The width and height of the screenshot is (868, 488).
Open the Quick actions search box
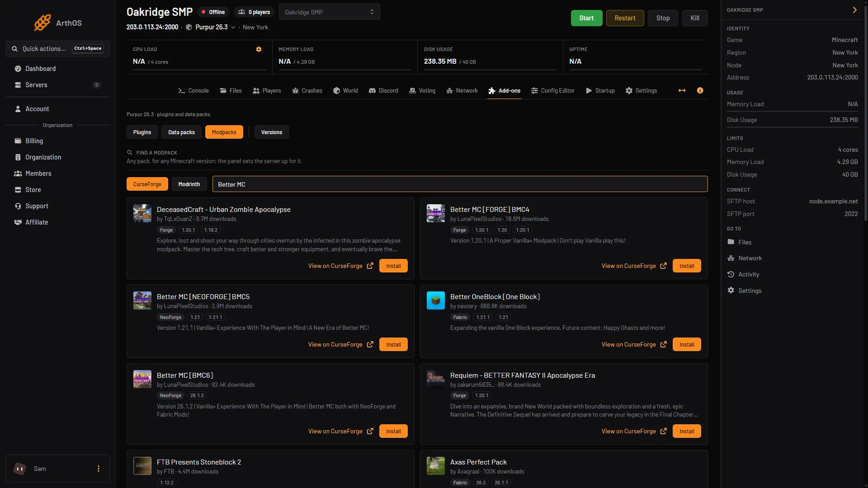[x=57, y=49]
